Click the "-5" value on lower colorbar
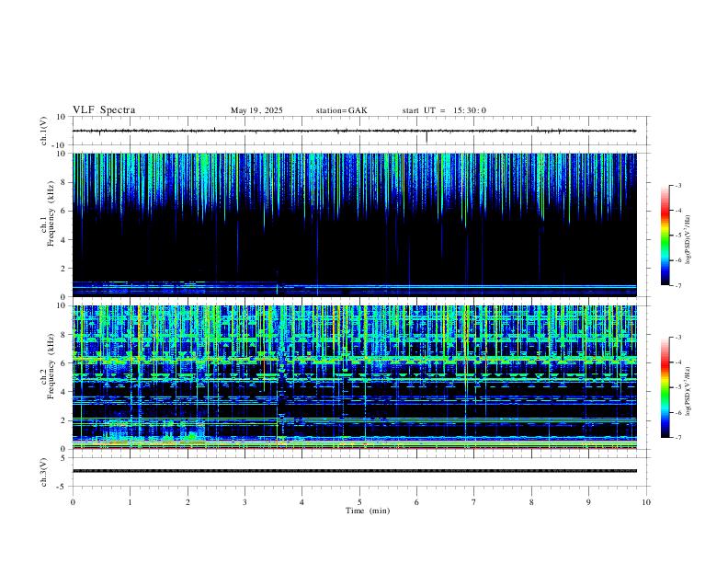The image size is (728, 563). (x=677, y=387)
